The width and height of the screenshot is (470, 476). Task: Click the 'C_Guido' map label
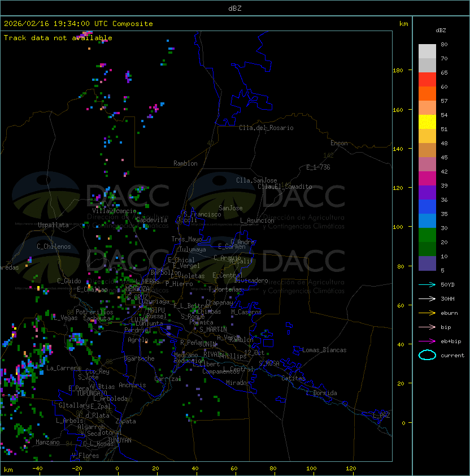[69, 281]
